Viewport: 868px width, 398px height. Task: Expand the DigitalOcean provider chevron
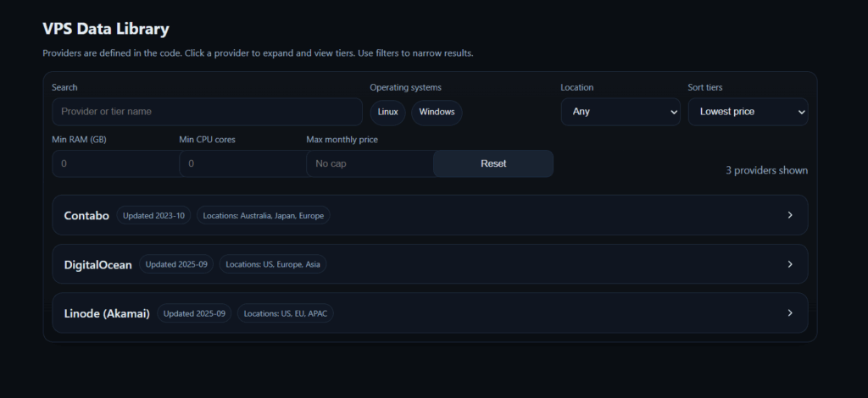coord(790,264)
